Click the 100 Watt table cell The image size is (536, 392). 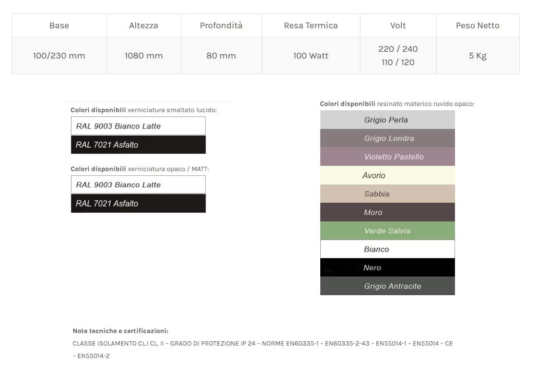tap(311, 56)
